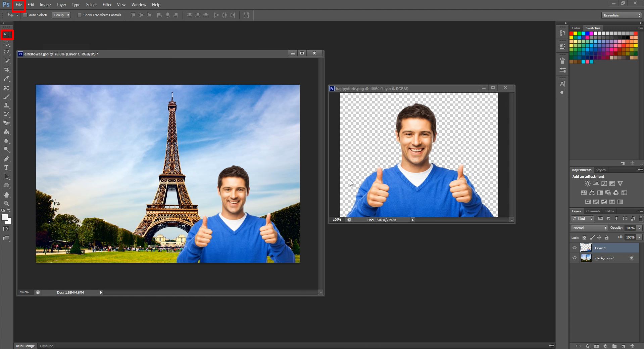Viewport: 644px width, 349px height.
Task: Click the Create a new layer icon
Action: [624, 346]
